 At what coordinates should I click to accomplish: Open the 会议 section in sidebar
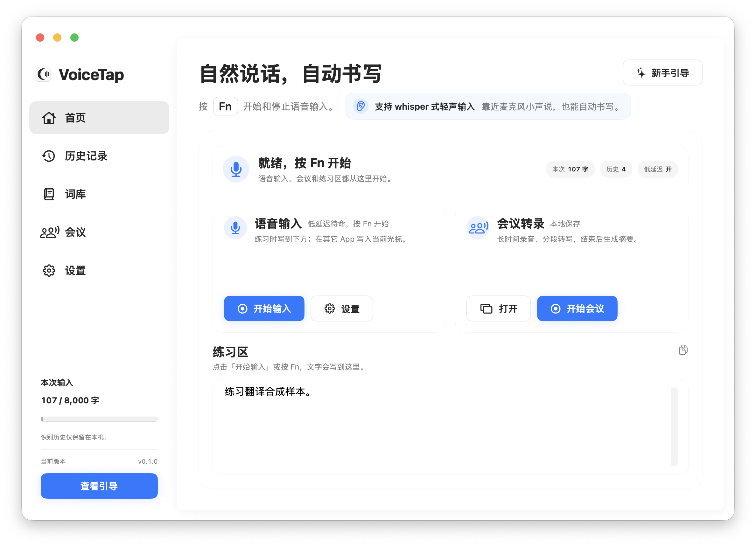click(99, 232)
